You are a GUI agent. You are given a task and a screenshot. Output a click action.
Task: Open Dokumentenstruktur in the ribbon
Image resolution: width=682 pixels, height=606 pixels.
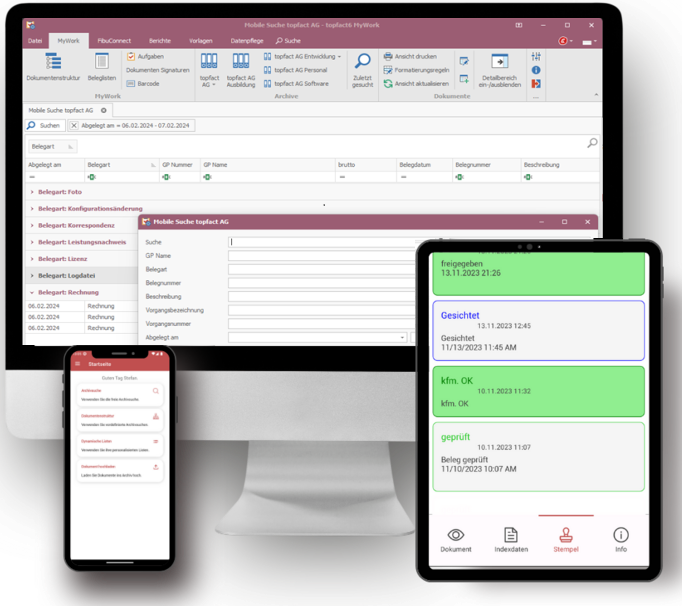coord(53,65)
